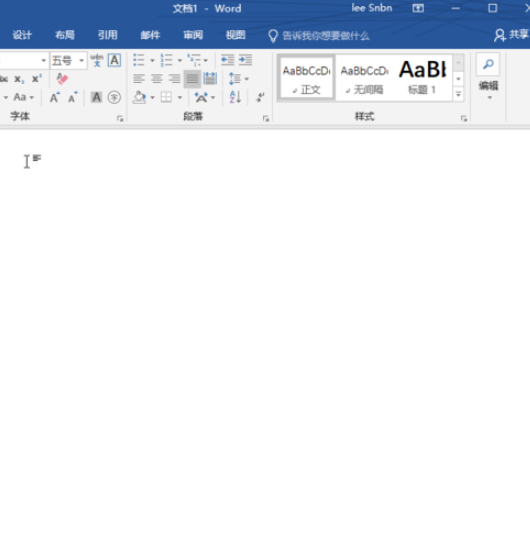The width and height of the screenshot is (530, 541).
Task: Open the Styles pane launcher
Action: tap(464, 119)
